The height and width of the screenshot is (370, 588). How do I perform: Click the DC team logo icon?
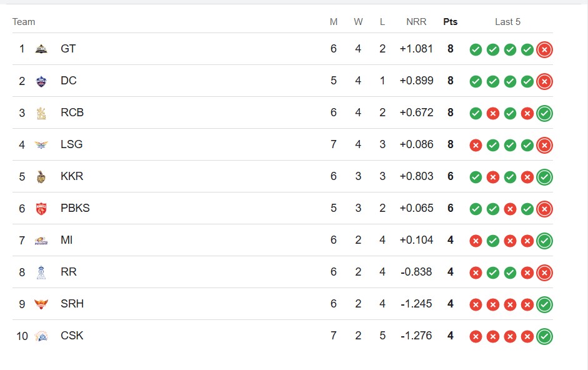pos(41,81)
